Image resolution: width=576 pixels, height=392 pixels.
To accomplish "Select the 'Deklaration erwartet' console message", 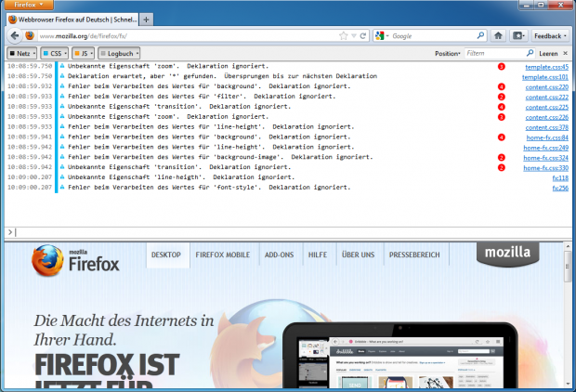I will 222,76.
